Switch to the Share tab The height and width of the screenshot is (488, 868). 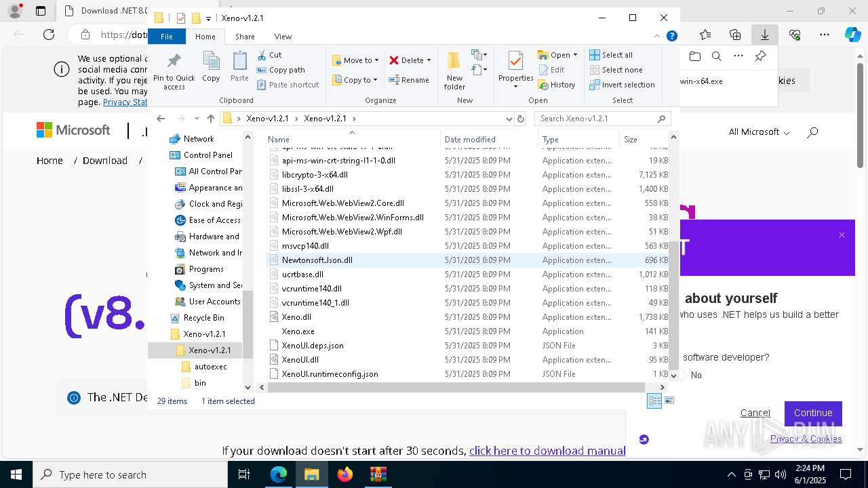coord(245,37)
